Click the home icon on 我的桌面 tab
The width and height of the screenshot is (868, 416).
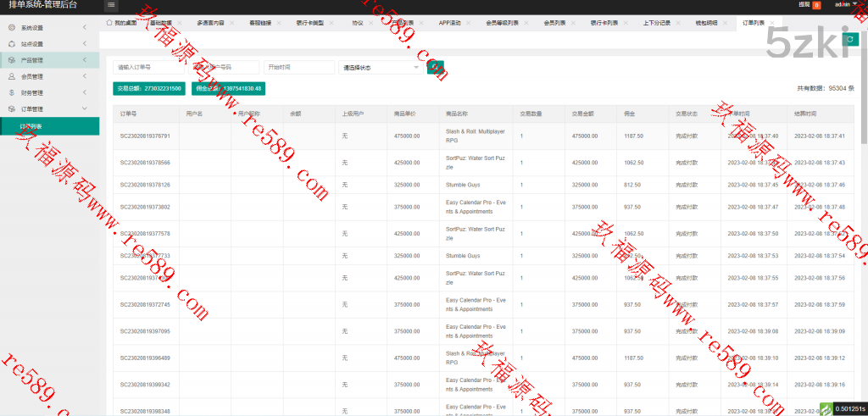(109, 23)
